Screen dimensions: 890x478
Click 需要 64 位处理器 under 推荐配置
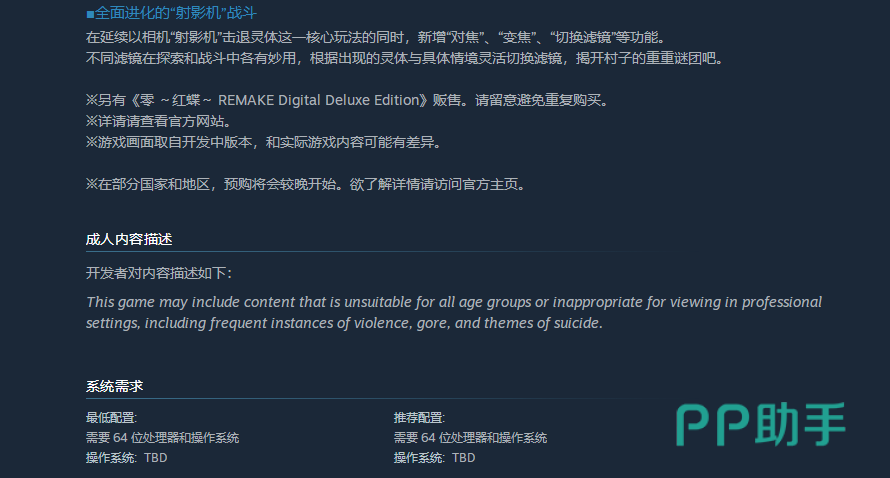(x=470, y=438)
